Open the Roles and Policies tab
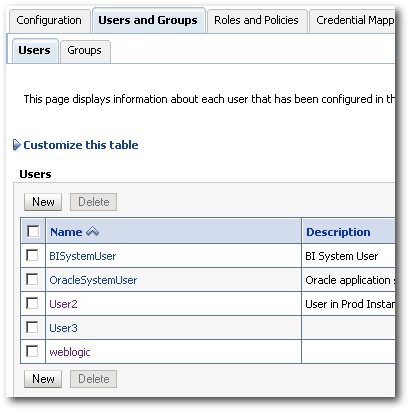Screen dimensions: 409x411 click(257, 21)
